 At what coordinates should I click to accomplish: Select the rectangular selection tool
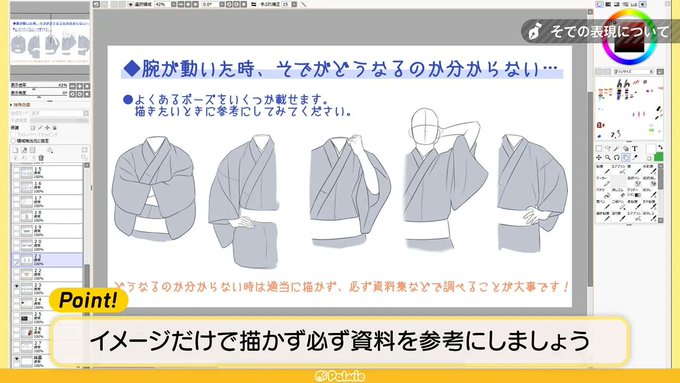point(599,149)
